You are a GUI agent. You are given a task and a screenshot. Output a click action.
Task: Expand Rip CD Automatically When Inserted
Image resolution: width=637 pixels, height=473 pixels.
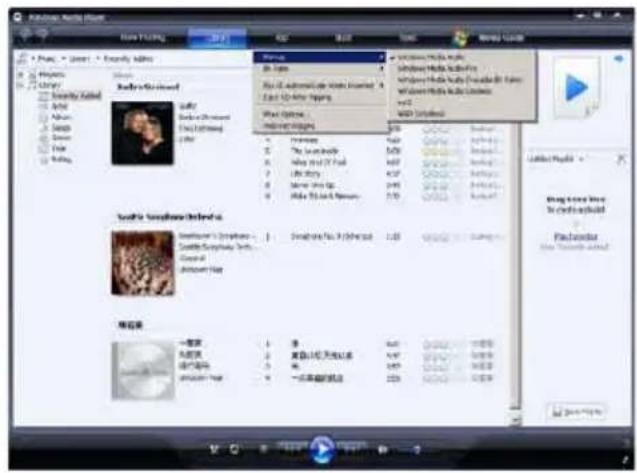click(320, 85)
